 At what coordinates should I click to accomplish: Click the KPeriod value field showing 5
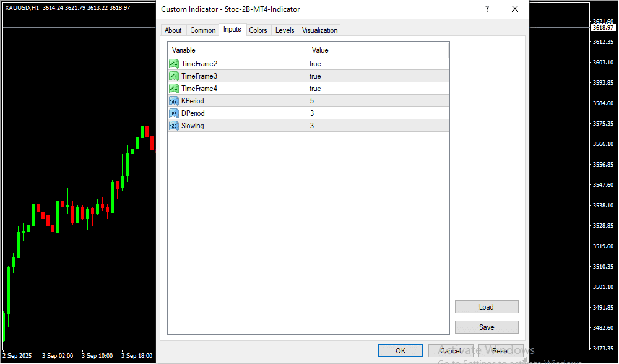click(378, 101)
